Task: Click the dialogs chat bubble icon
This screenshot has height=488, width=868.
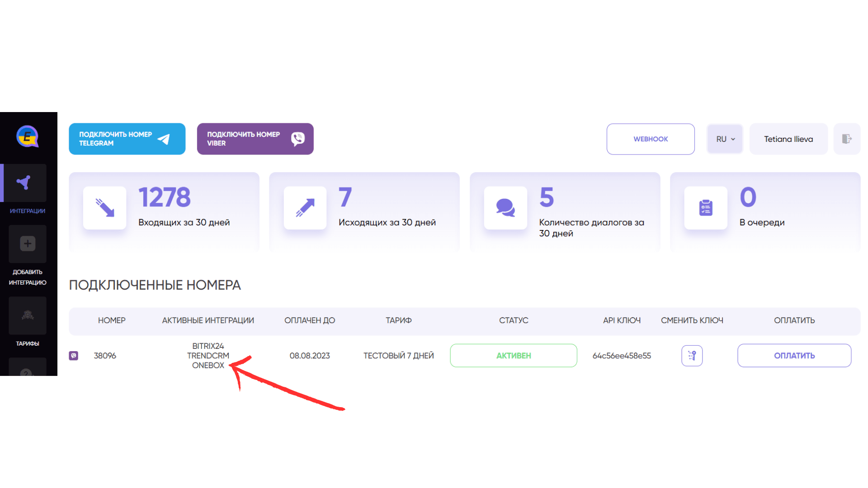Action: [x=505, y=208]
